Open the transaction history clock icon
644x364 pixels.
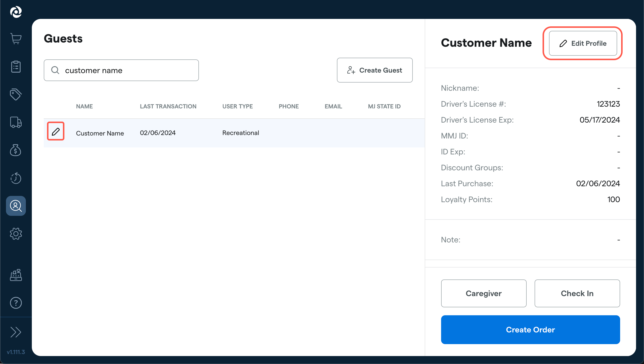[16, 178]
